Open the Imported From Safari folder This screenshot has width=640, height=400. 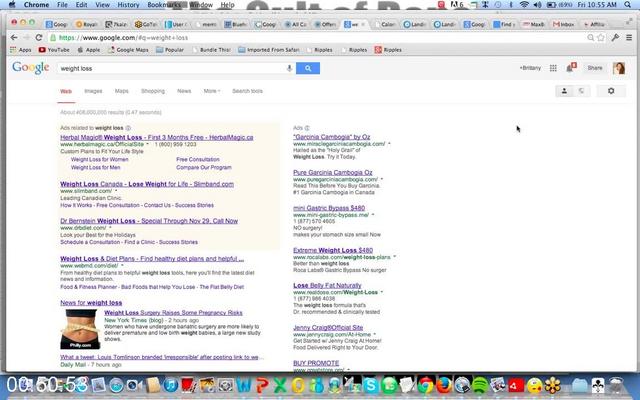coord(269,50)
